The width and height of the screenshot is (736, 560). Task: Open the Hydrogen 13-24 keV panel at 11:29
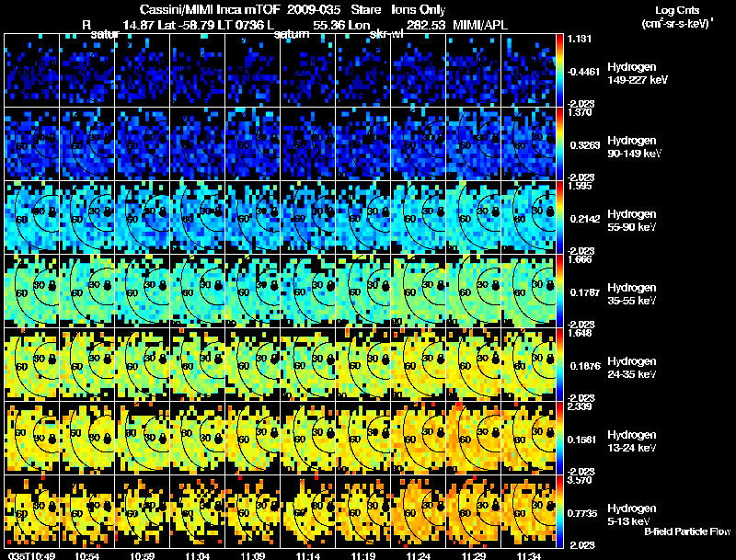(473, 438)
